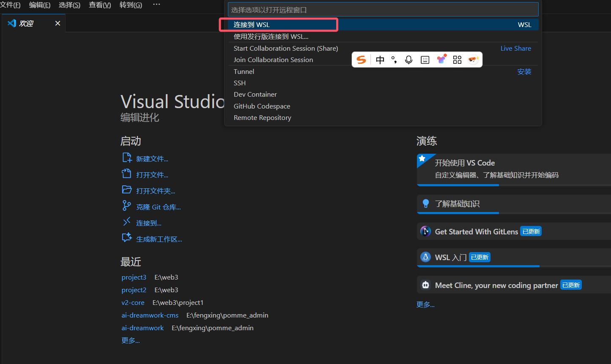The width and height of the screenshot is (611, 364).
Task: Open the 编辑(E) menu
Action: [40, 5]
